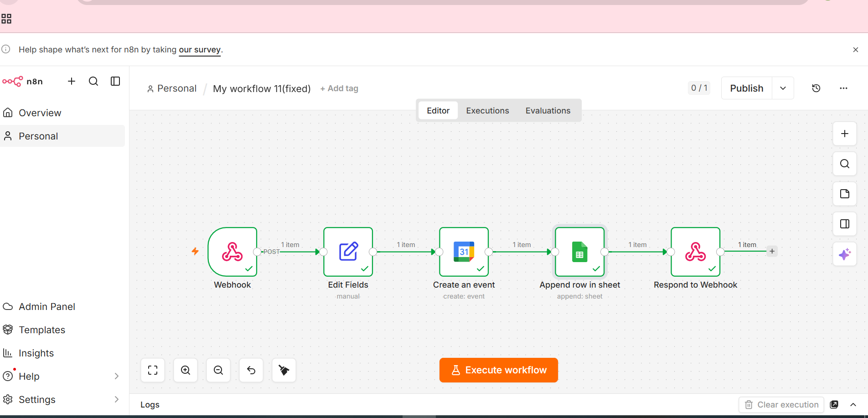Select the Respond to Webhook node
This screenshot has height=418, width=868.
696,252
